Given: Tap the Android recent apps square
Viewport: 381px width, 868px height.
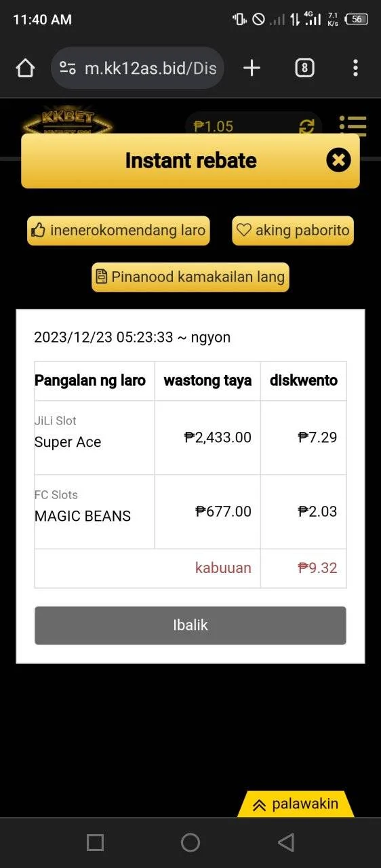Looking at the screenshot, I should pos(96,842).
